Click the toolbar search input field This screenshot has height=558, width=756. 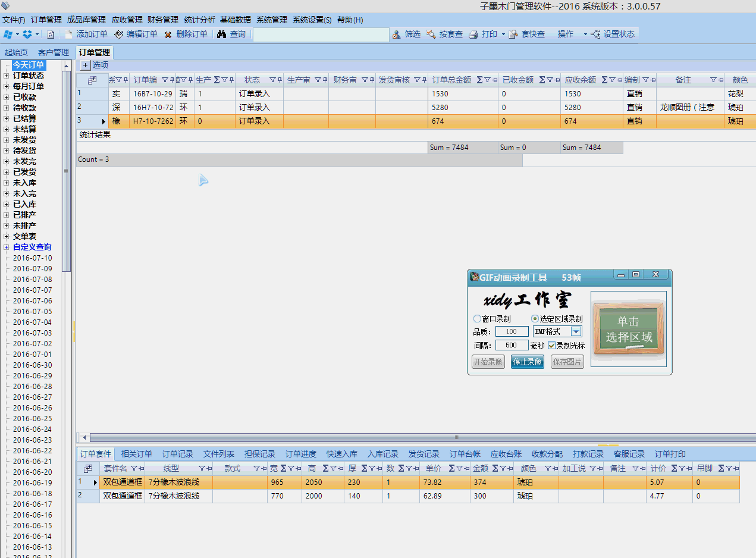pyautogui.click(x=321, y=35)
